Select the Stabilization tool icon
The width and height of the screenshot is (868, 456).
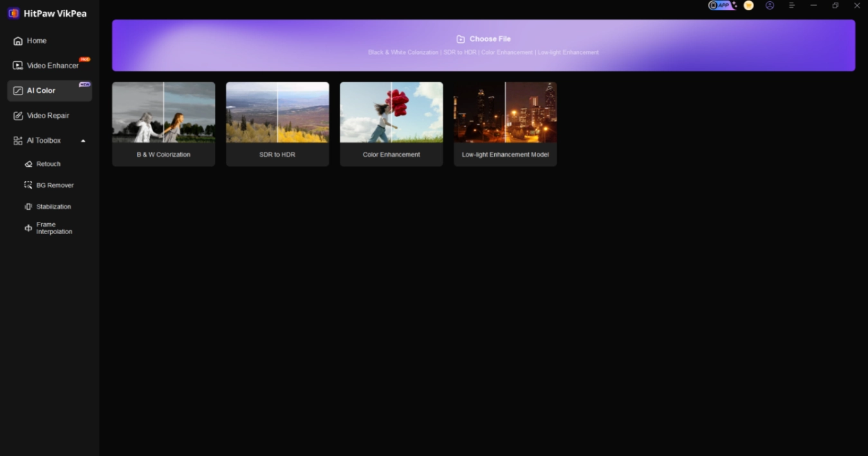(28, 206)
